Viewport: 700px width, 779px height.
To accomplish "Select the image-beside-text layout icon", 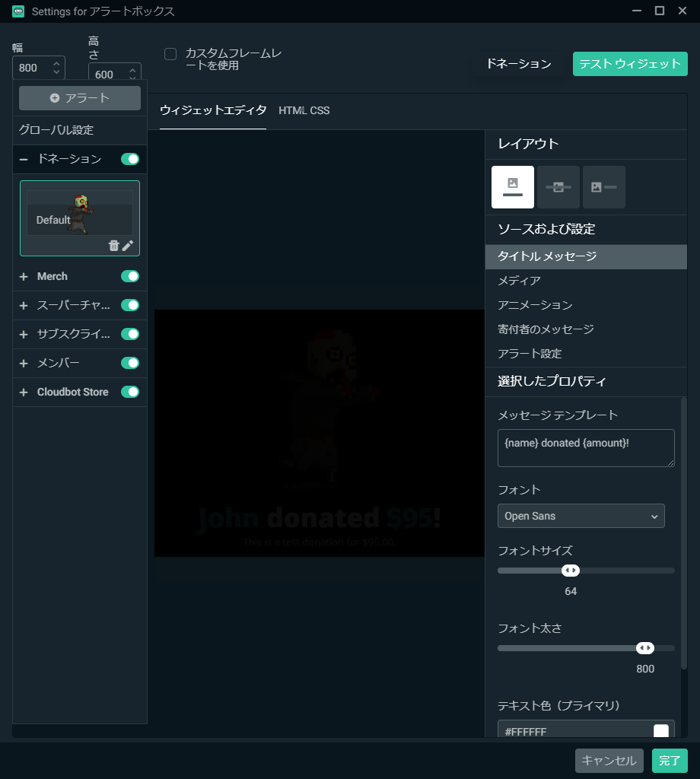I will tap(603, 187).
